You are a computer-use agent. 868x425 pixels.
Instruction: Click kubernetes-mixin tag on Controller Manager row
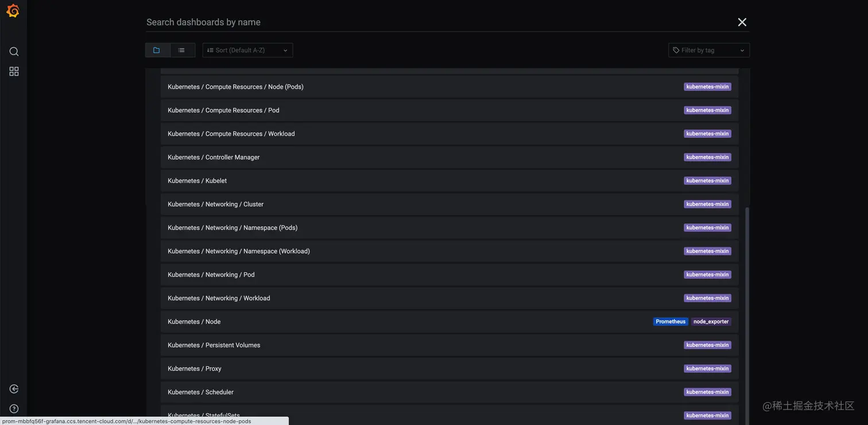[x=707, y=157]
